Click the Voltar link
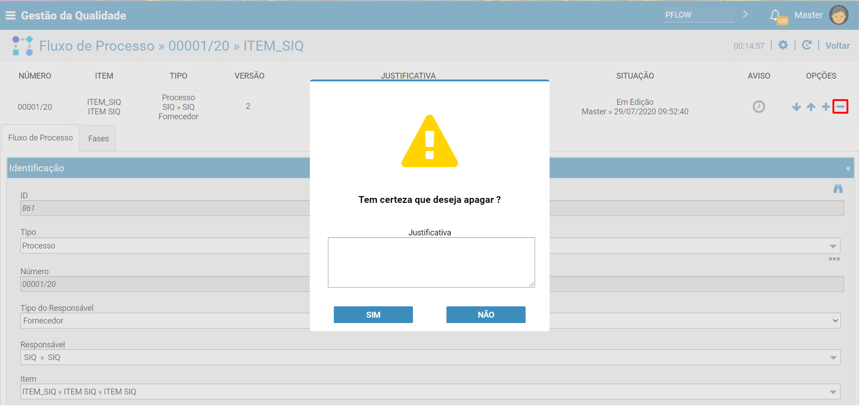 837,46
